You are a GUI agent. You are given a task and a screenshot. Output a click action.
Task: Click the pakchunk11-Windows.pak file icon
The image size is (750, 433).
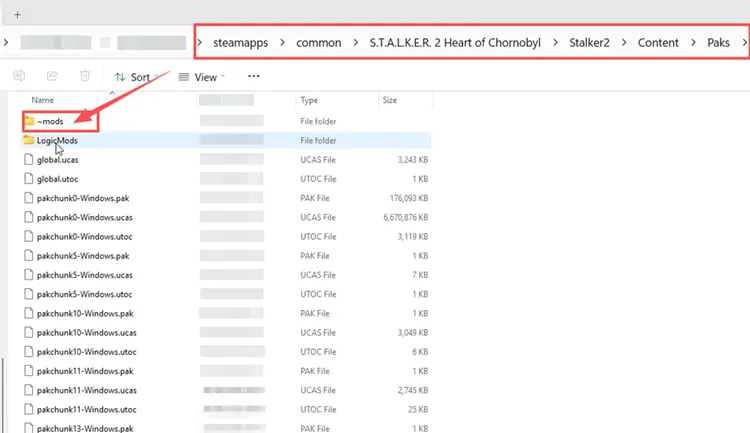[x=29, y=370]
